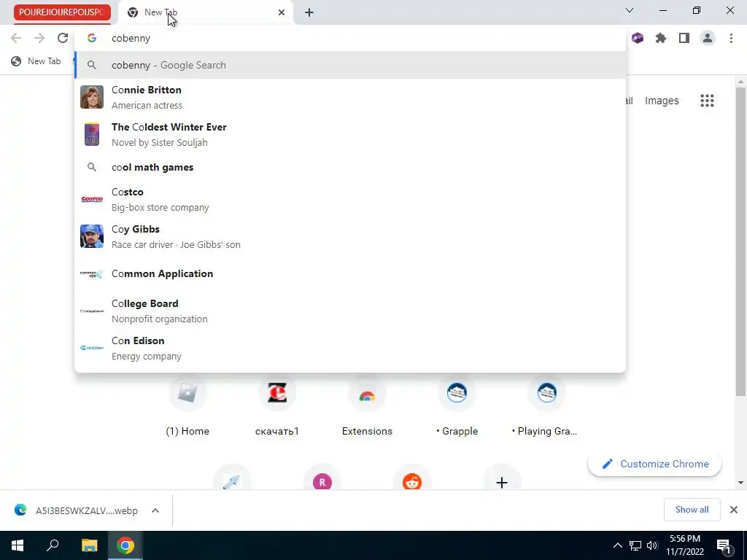Image resolution: width=747 pixels, height=560 pixels.
Task: Open the Google apps grid
Action: (707, 101)
